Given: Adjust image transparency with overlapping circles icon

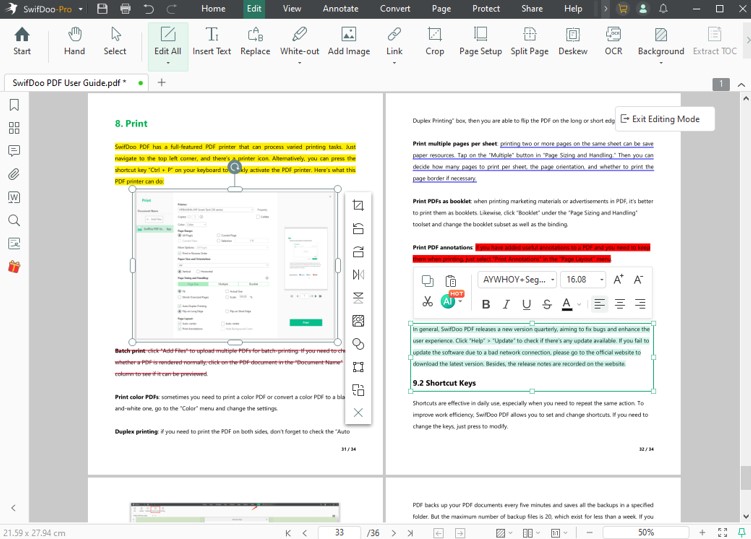Looking at the screenshot, I should (x=358, y=344).
